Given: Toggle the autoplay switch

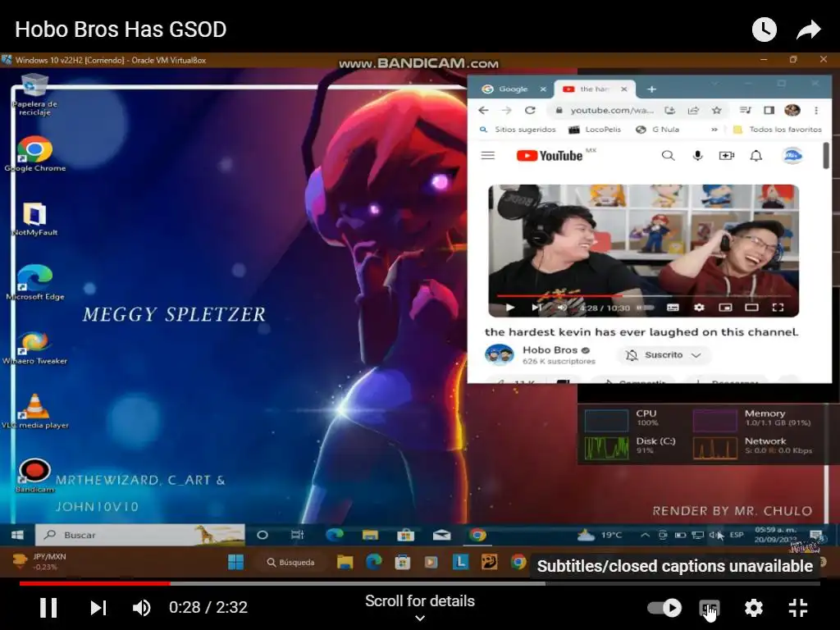Looking at the screenshot, I should (x=664, y=608).
